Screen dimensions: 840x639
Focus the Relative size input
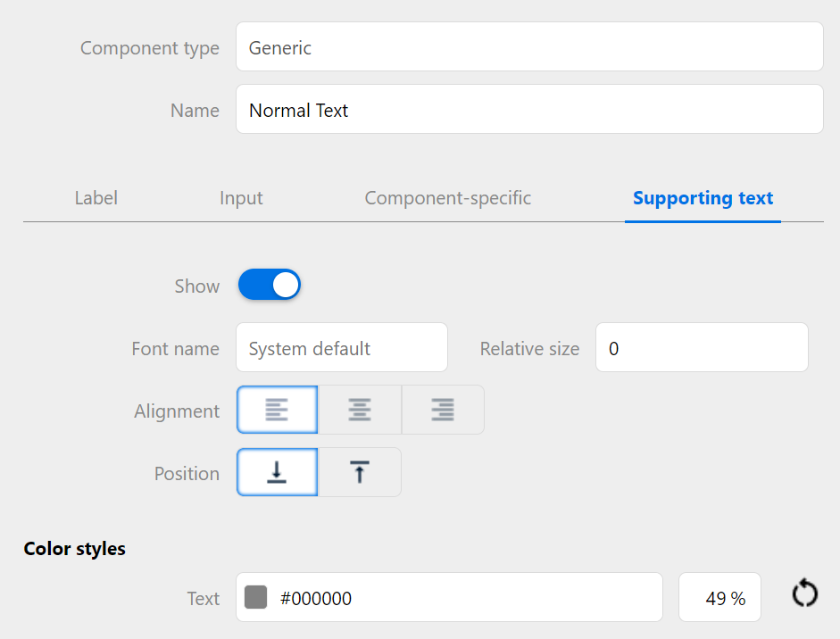coord(701,348)
